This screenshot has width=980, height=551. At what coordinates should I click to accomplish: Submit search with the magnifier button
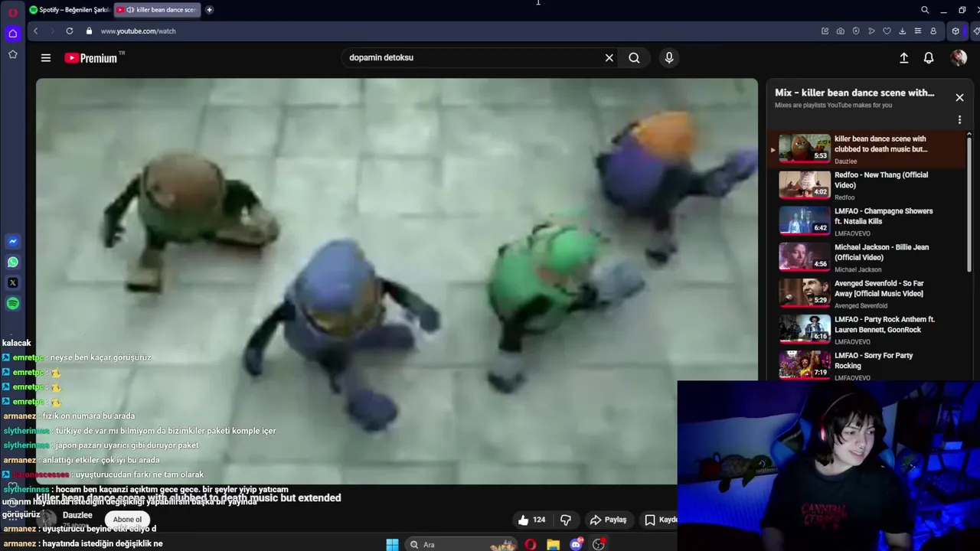[634, 57]
